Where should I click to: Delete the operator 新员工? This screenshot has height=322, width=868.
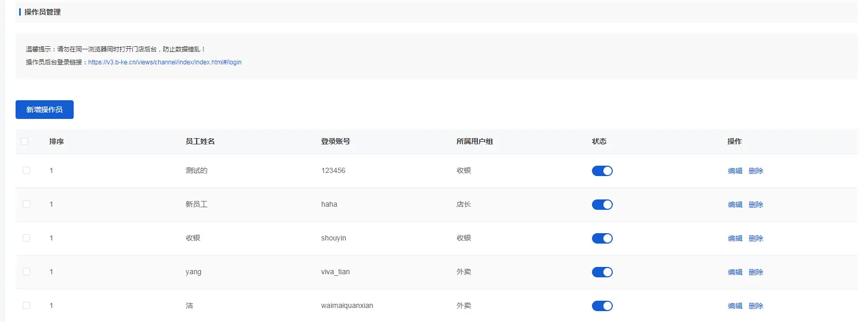756,205
